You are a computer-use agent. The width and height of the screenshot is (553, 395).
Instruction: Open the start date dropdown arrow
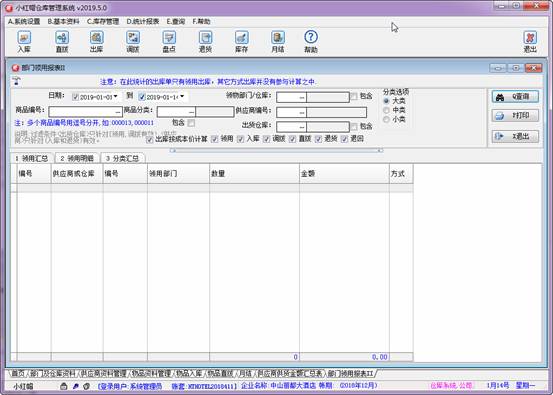click(116, 96)
